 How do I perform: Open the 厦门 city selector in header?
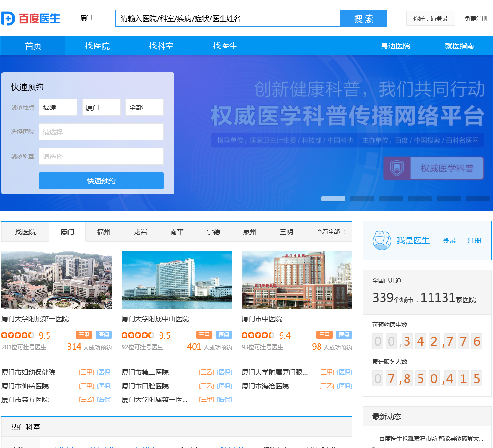[x=86, y=18]
